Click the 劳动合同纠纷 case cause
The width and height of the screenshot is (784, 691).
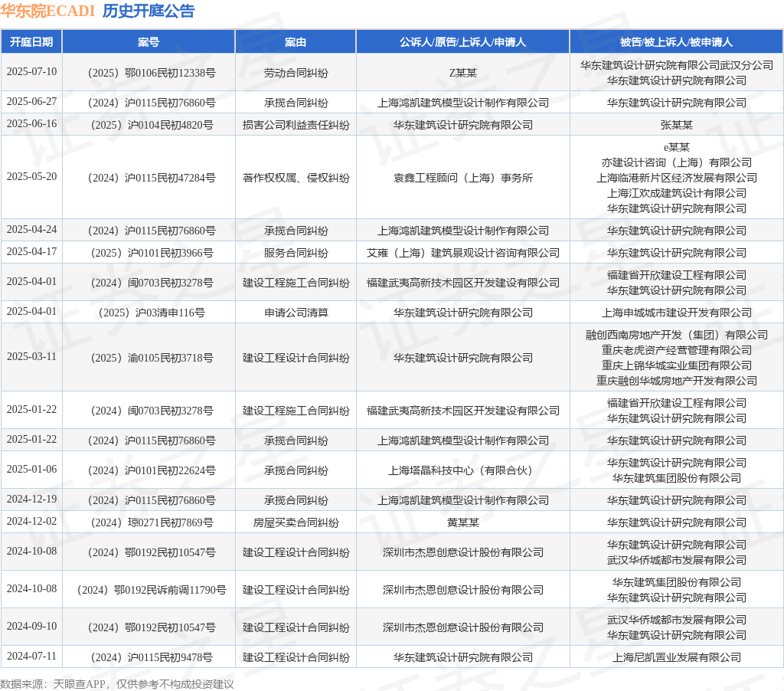296,73
